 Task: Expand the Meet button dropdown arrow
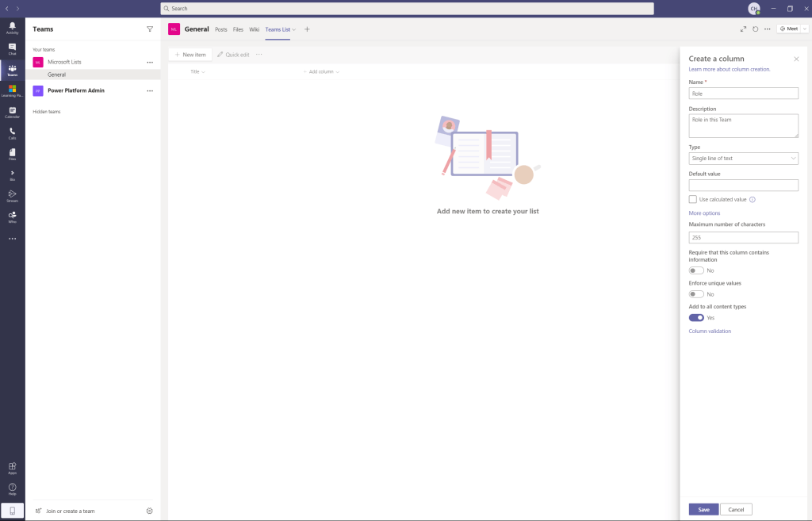pyautogui.click(x=805, y=29)
